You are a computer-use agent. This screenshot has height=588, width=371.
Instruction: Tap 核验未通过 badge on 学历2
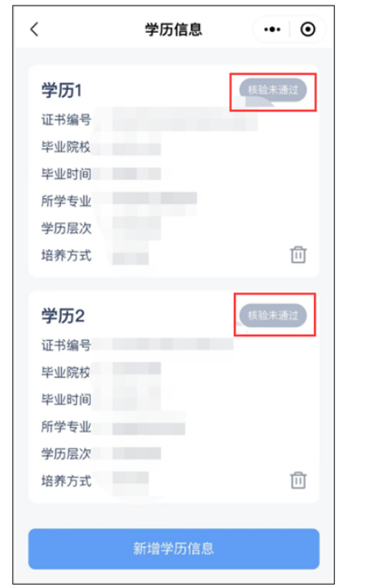pos(273,315)
